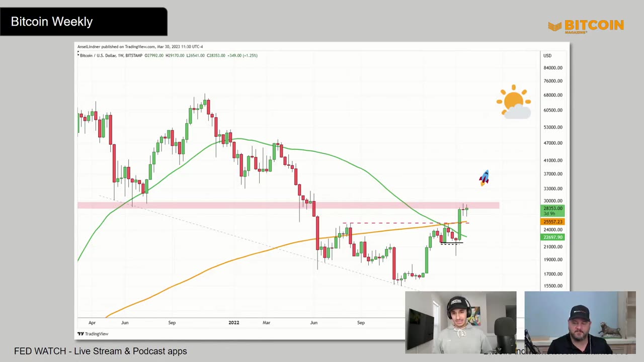The height and width of the screenshot is (362, 644).
Task: Click the 19000.00 price axis label
Action: point(553,260)
